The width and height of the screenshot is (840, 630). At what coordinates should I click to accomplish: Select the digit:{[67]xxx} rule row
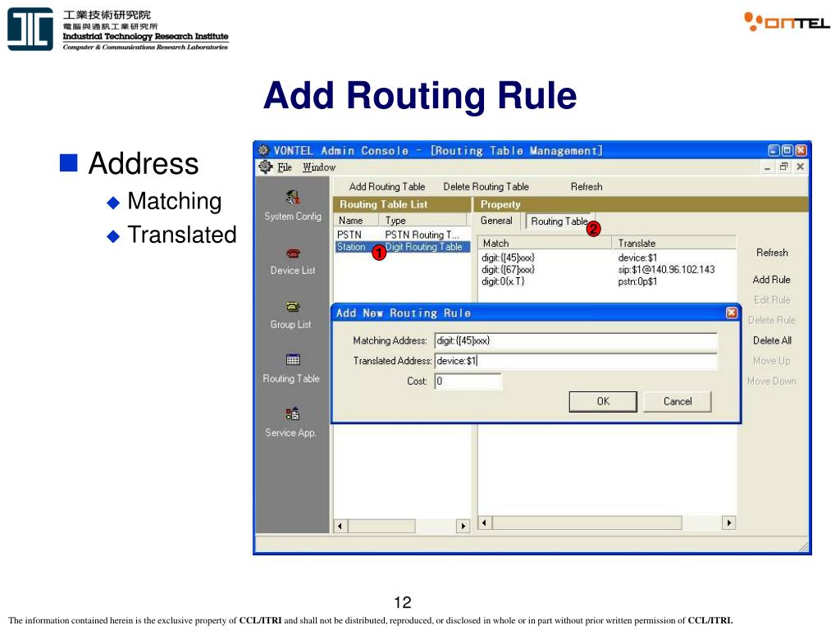click(x=605, y=269)
